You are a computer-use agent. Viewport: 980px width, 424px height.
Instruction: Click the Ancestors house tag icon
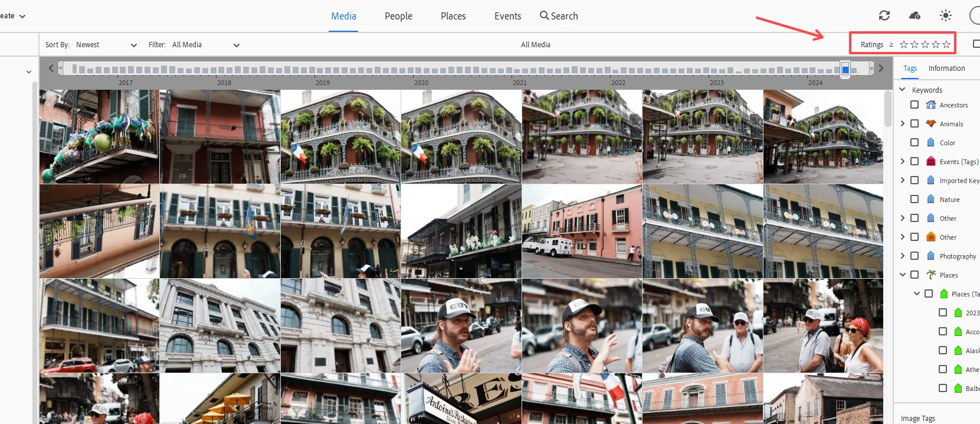point(931,105)
